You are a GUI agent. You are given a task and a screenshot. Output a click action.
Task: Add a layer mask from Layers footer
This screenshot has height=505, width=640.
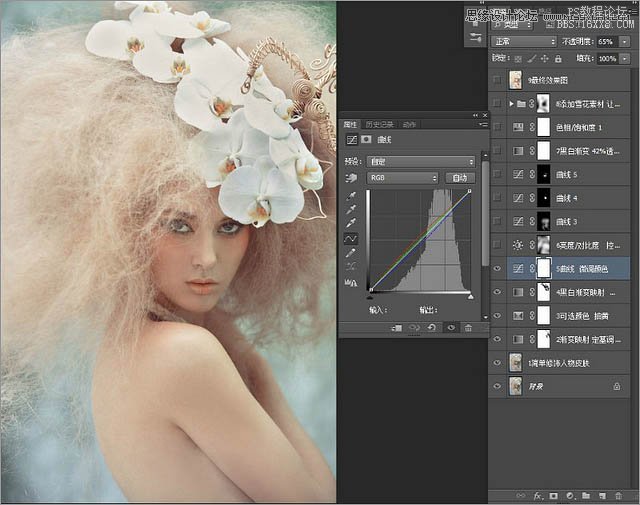pyautogui.click(x=553, y=496)
